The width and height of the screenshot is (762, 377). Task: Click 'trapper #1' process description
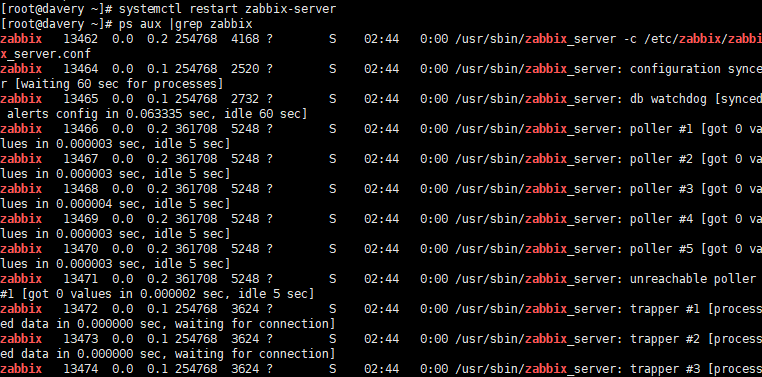click(x=665, y=309)
